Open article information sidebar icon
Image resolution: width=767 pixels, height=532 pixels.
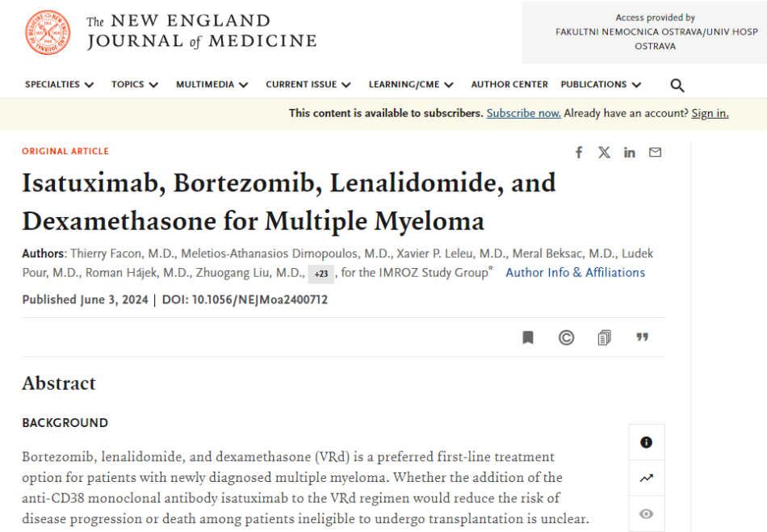(646, 442)
